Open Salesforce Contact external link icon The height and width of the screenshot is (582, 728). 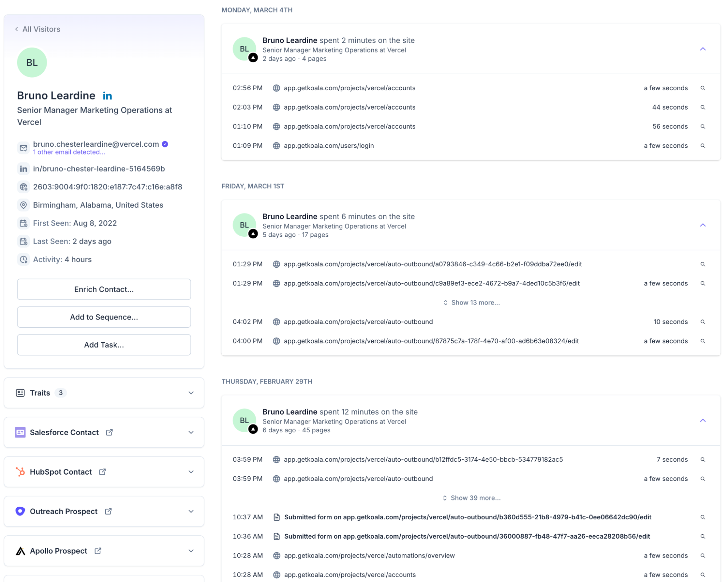[109, 432]
